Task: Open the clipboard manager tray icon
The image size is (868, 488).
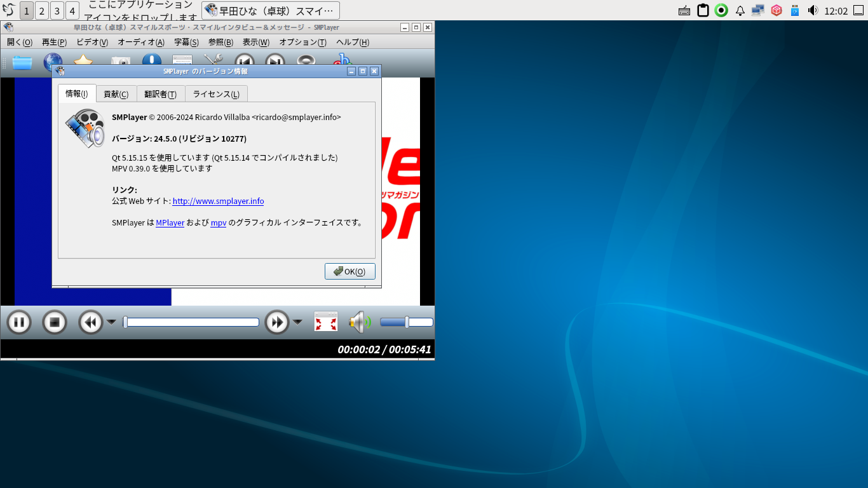Action: tap(703, 10)
